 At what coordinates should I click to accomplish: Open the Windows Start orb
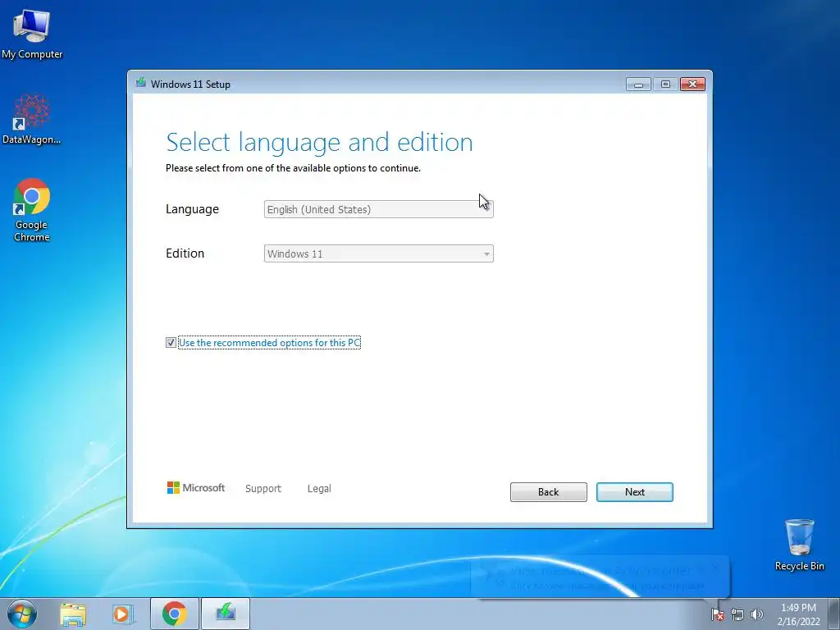[22, 614]
